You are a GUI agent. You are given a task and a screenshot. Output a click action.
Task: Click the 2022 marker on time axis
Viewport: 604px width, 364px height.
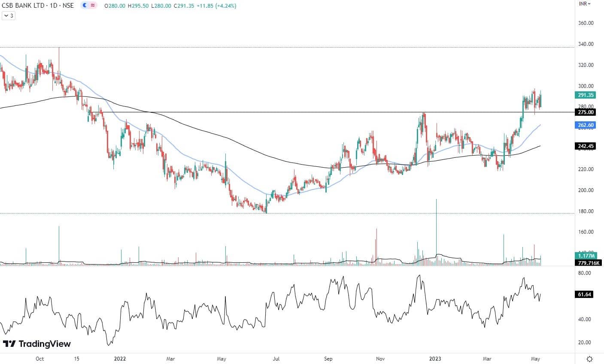(120, 358)
